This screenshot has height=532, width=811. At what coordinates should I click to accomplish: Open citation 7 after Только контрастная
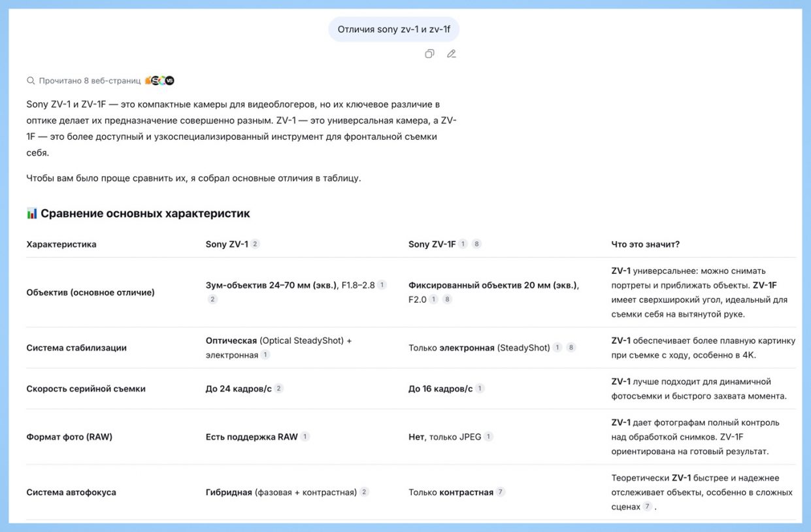point(501,491)
